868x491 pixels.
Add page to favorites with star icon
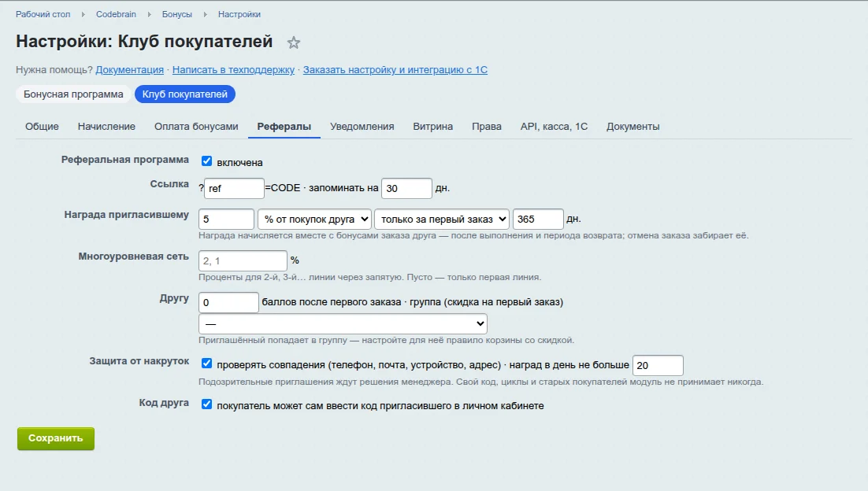[293, 42]
